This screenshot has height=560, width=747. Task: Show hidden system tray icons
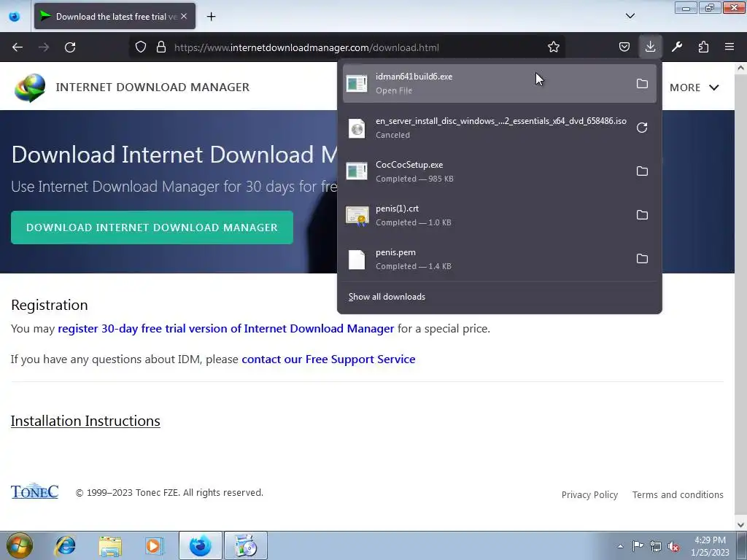coord(620,547)
